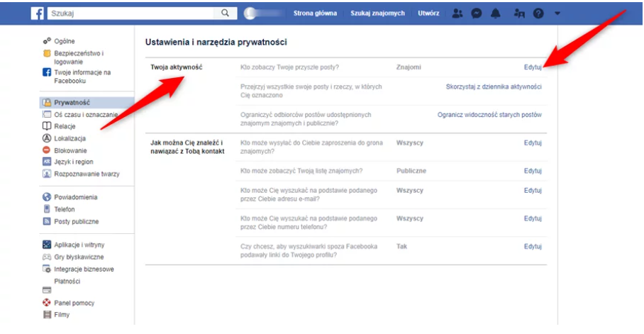Select Utwórz in the top bar
The width and height of the screenshot is (644, 334).
pyautogui.click(x=428, y=13)
